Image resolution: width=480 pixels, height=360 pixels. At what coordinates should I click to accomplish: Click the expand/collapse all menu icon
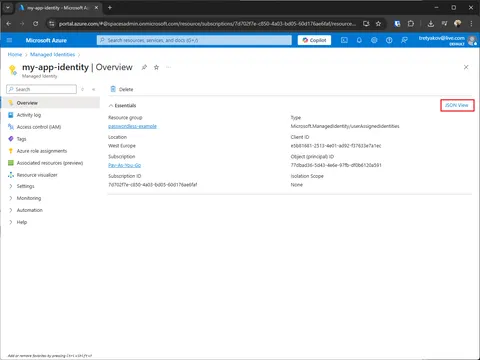click(83, 89)
